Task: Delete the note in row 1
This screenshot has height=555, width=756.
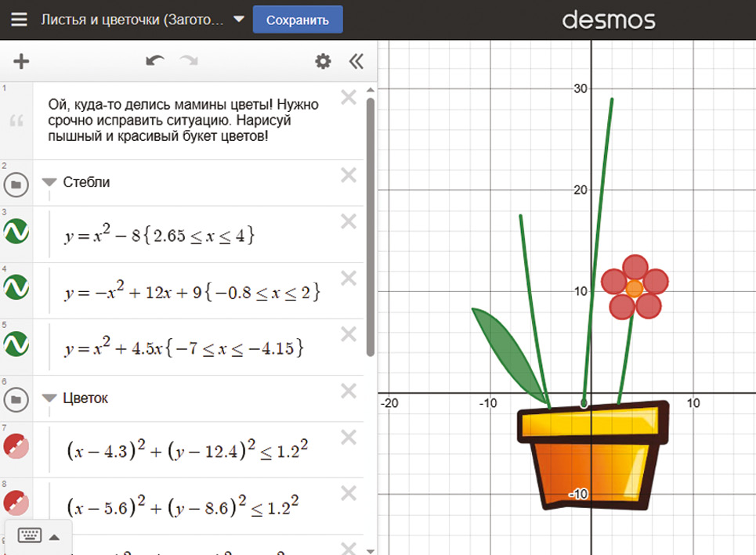Action: [349, 98]
